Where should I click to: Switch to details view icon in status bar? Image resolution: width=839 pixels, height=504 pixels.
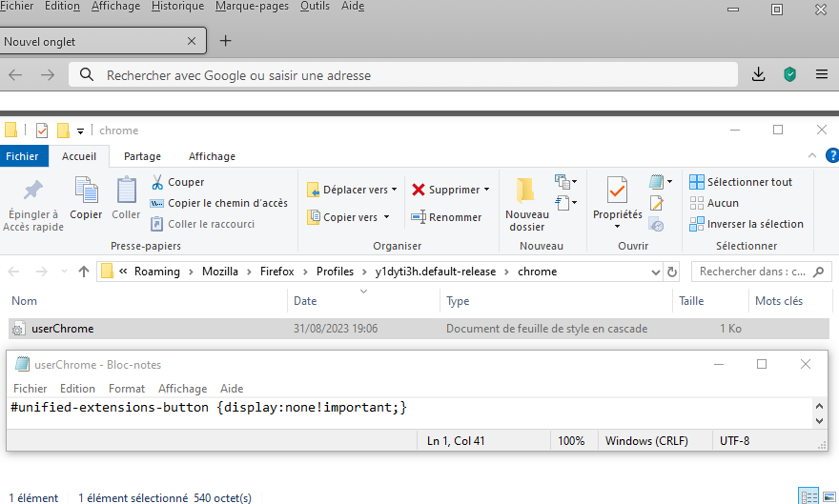coord(808,496)
